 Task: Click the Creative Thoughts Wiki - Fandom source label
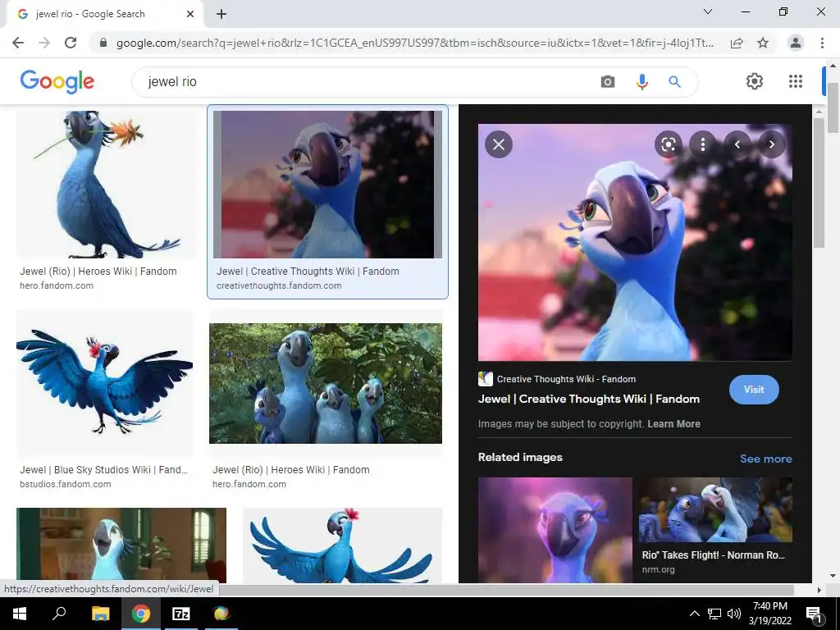pyautogui.click(x=566, y=379)
